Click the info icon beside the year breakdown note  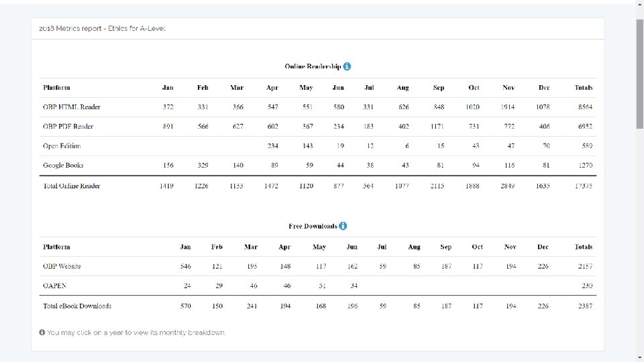click(x=42, y=333)
